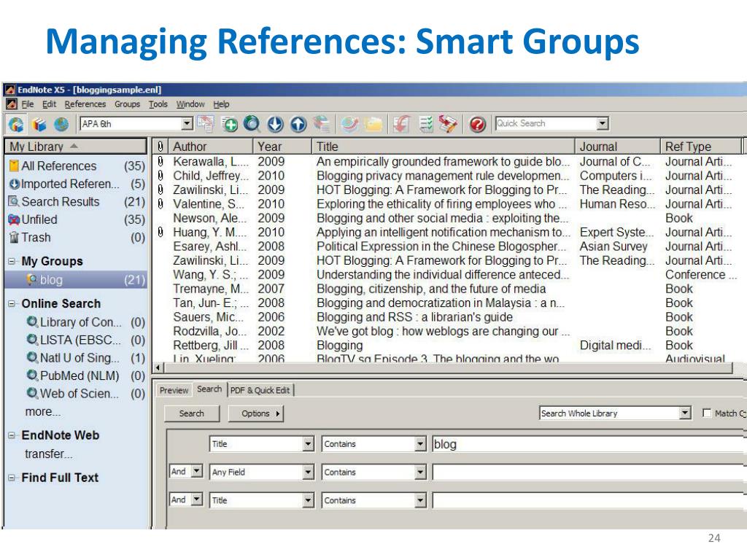Image resolution: width=747 pixels, height=560 pixels.
Task: Click the My Library panel header
Action: click(x=76, y=146)
